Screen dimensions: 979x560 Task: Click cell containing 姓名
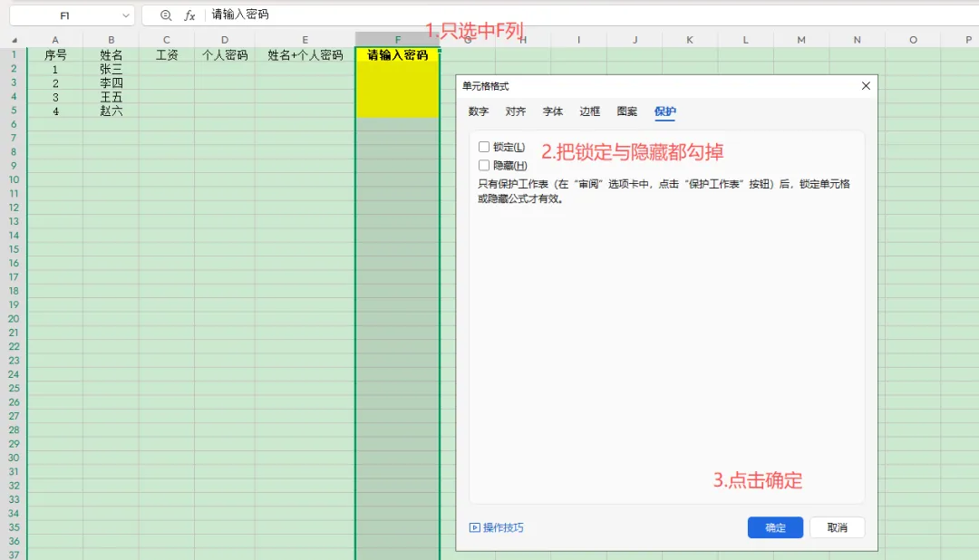coord(111,55)
